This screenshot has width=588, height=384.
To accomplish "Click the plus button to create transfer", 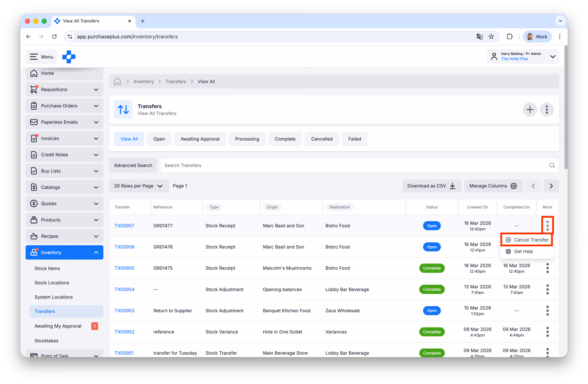I will coord(530,109).
